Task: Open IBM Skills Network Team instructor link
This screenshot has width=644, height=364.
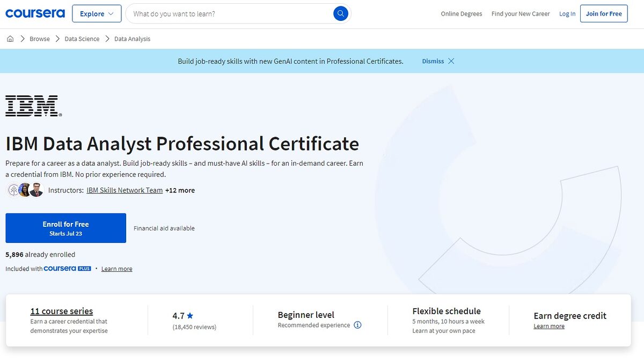Action: point(125,190)
